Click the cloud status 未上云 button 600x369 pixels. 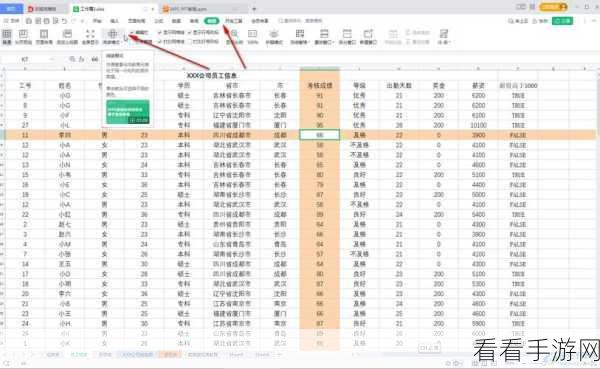(x=518, y=21)
